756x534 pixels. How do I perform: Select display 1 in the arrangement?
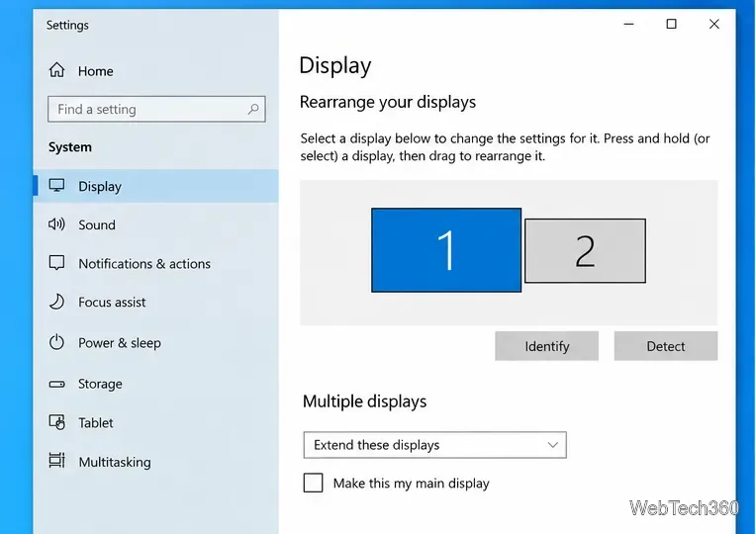[446, 250]
